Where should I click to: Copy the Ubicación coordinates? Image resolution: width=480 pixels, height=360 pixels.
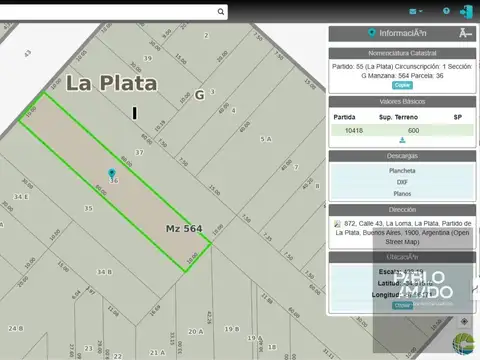pyautogui.click(x=402, y=305)
